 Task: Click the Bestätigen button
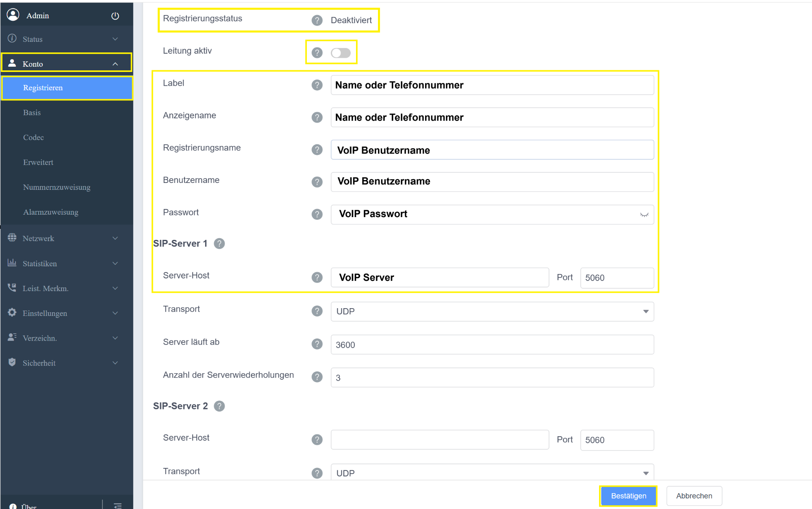(x=628, y=496)
